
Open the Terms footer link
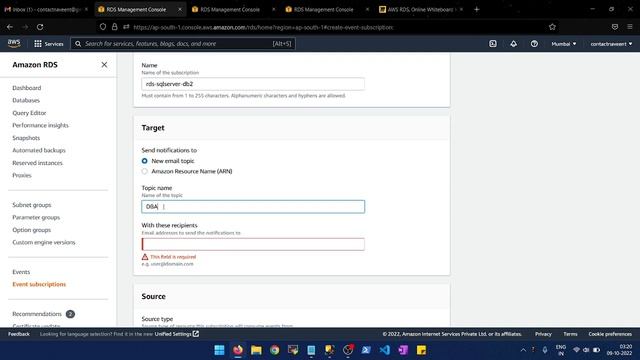point(570,334)
